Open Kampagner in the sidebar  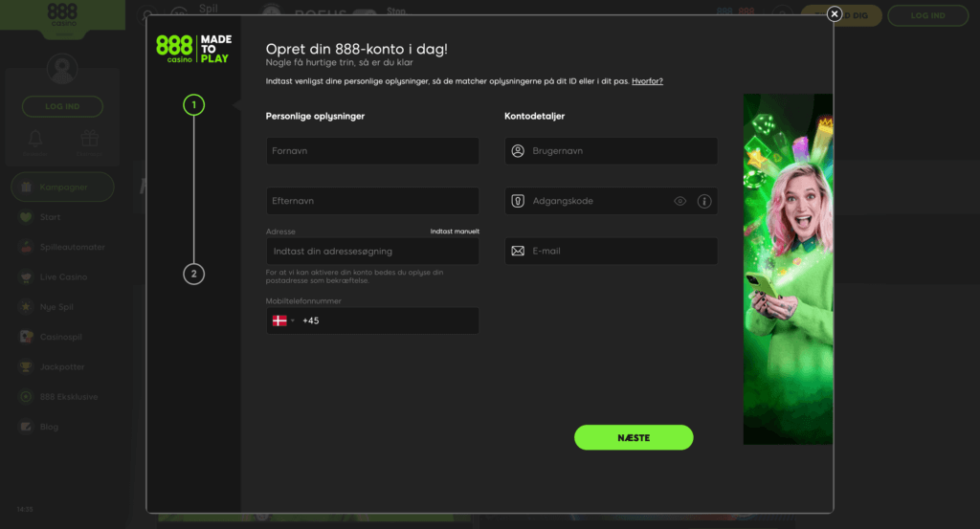click(x=62, y=187)
